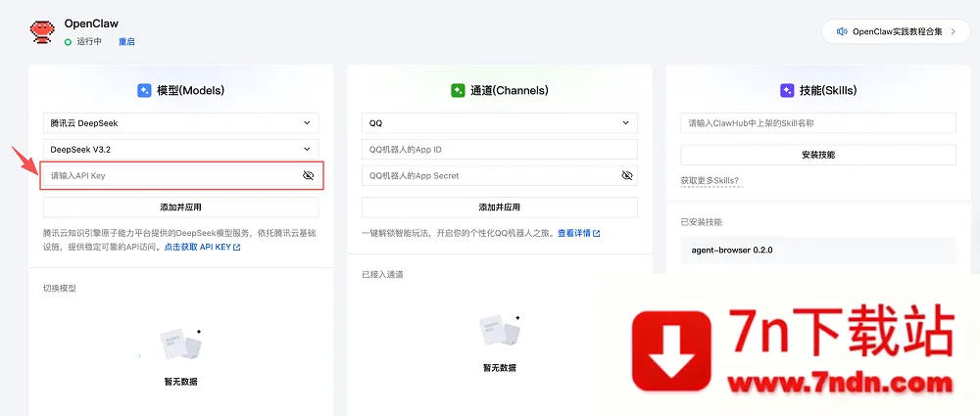
Task: Open the DeepSeek V3.2 model dropdown
Action: point(180,150)
